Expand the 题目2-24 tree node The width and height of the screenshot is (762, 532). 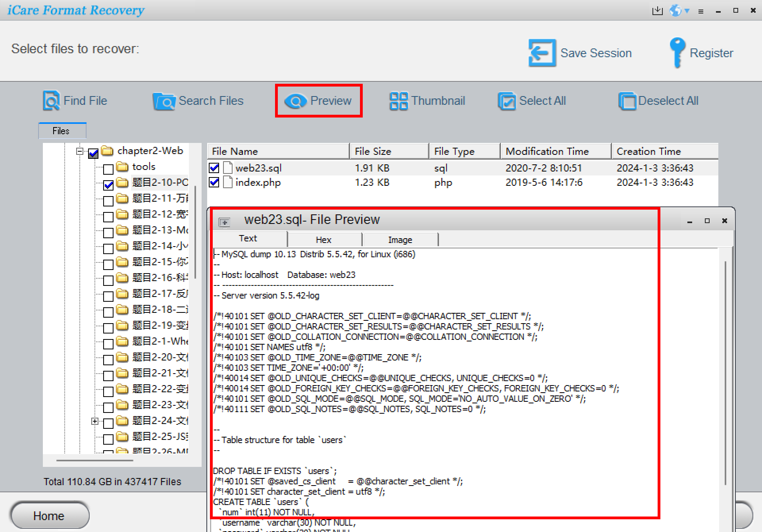click(94, 422)
